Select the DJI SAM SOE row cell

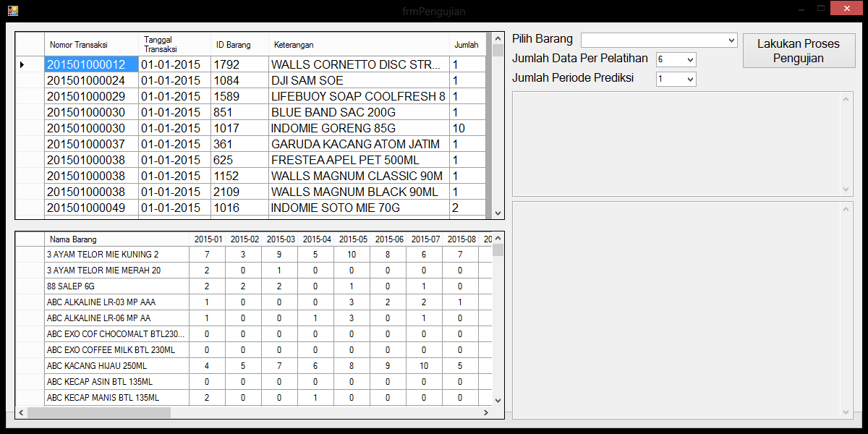pyautogui.click(x=358, y=80)
